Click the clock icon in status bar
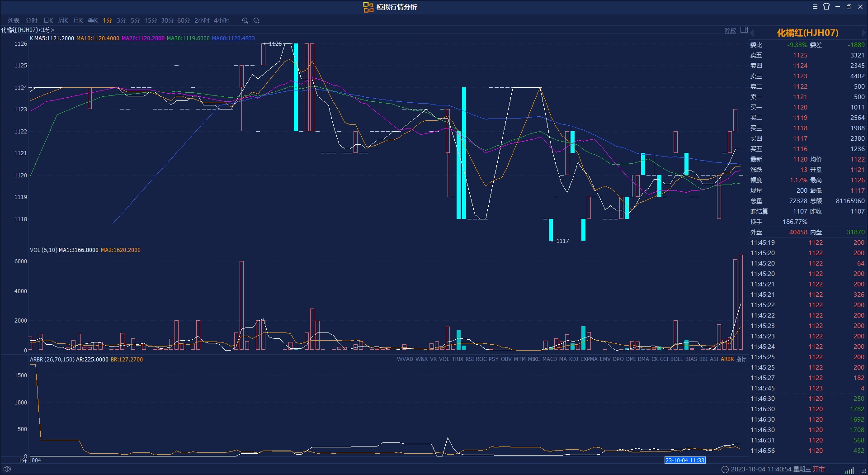 tap(725, 469)
